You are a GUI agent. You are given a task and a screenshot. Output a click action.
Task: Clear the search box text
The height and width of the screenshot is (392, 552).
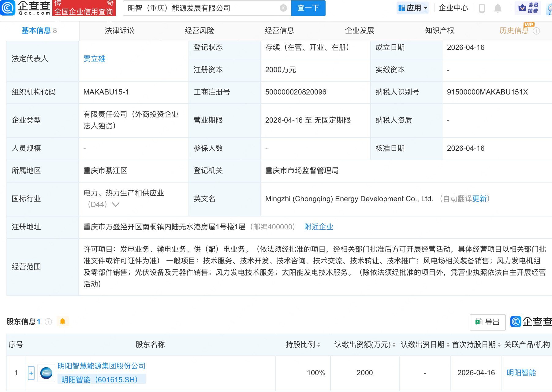tap(283, 8)
